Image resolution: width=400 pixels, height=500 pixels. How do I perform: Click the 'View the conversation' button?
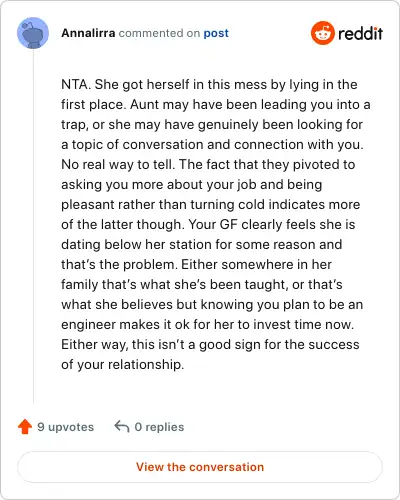tap(200, 467)
